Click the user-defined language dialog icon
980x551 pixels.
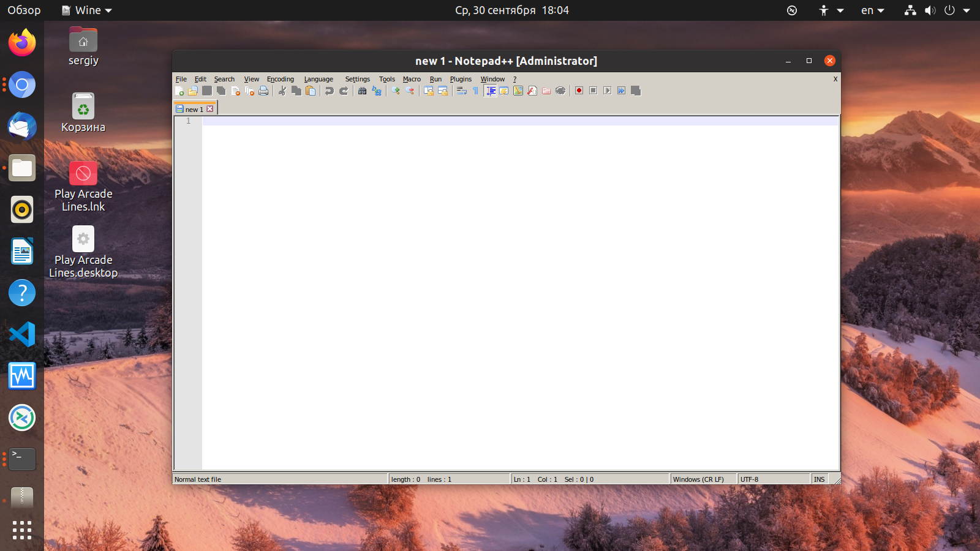point(504,91)
